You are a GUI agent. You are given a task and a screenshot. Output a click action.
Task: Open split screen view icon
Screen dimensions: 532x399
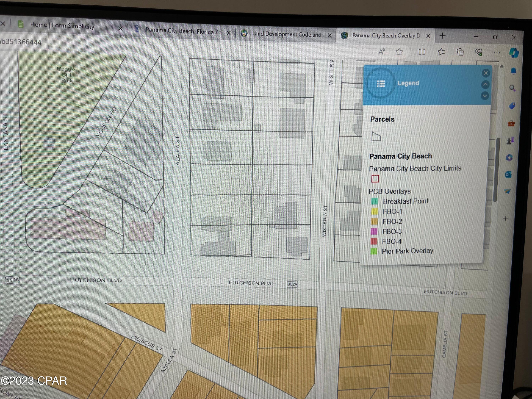click(x=422, y=52)
